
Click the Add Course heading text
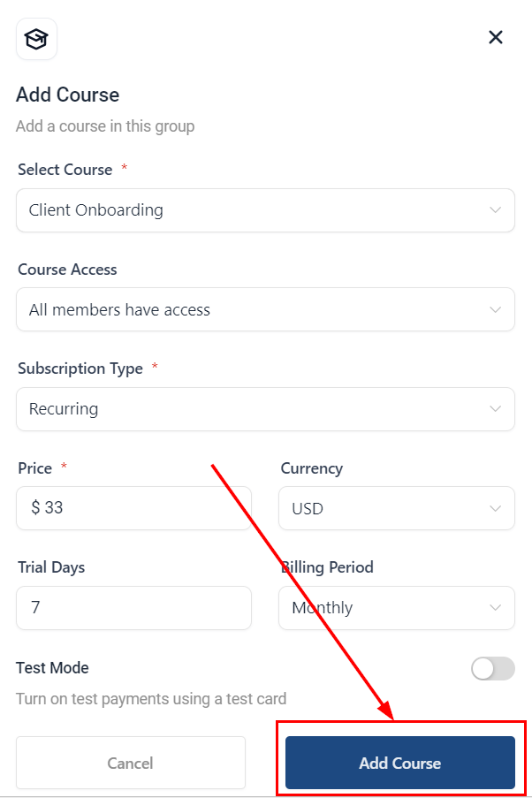[67, 95]
